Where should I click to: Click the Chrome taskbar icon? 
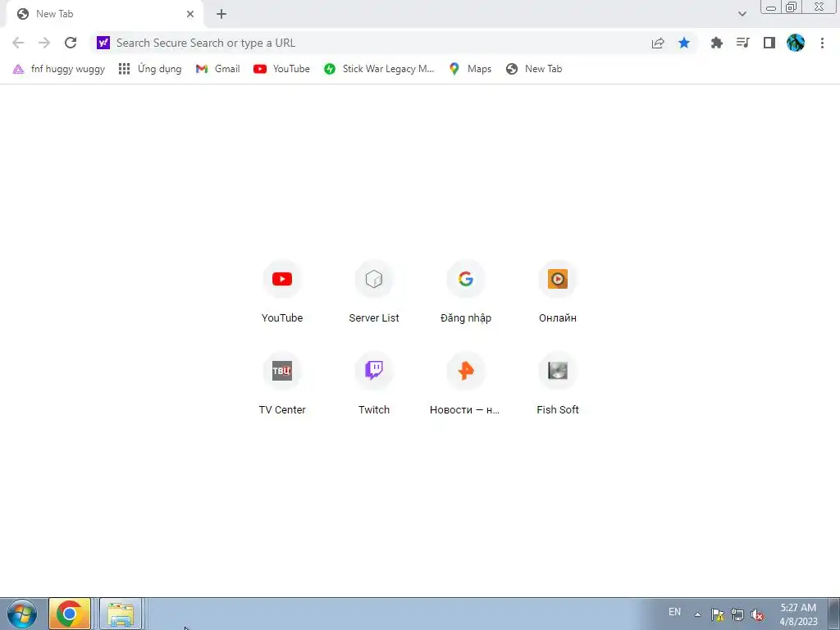click(70, 614)
